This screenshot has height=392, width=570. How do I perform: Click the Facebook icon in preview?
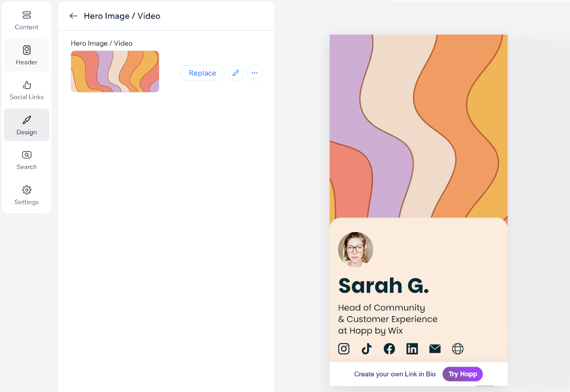point(389,349)
